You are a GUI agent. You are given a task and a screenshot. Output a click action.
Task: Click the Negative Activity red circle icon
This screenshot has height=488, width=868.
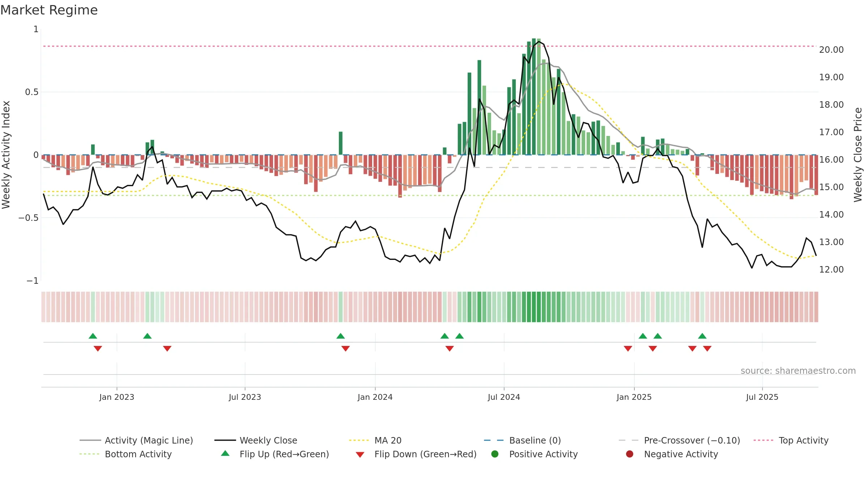coord(630,454)
